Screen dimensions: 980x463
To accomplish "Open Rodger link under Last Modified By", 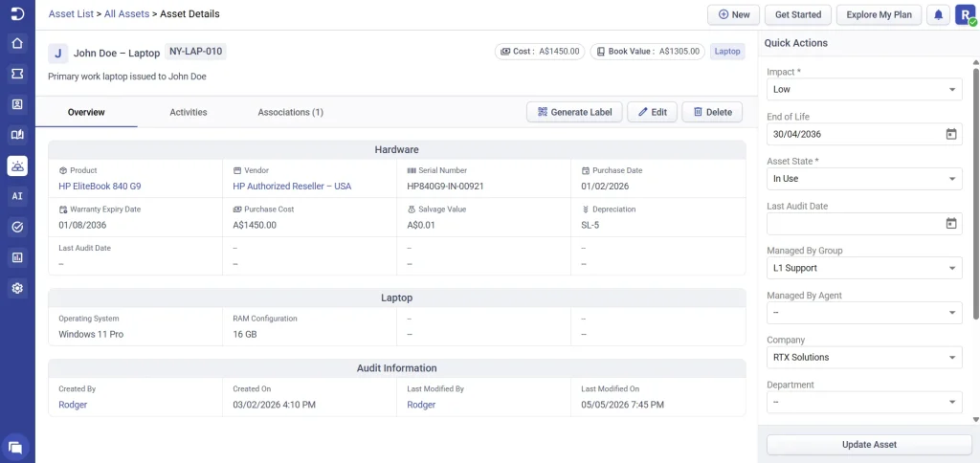I will tap(421, 405).
